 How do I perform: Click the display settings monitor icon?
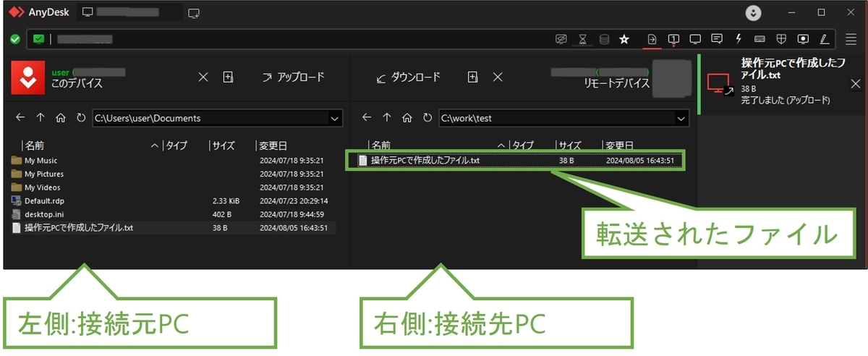tap(695, 39)
